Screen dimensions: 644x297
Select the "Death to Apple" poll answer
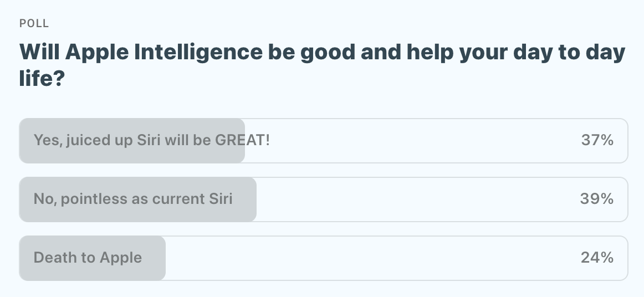(88, 258)
